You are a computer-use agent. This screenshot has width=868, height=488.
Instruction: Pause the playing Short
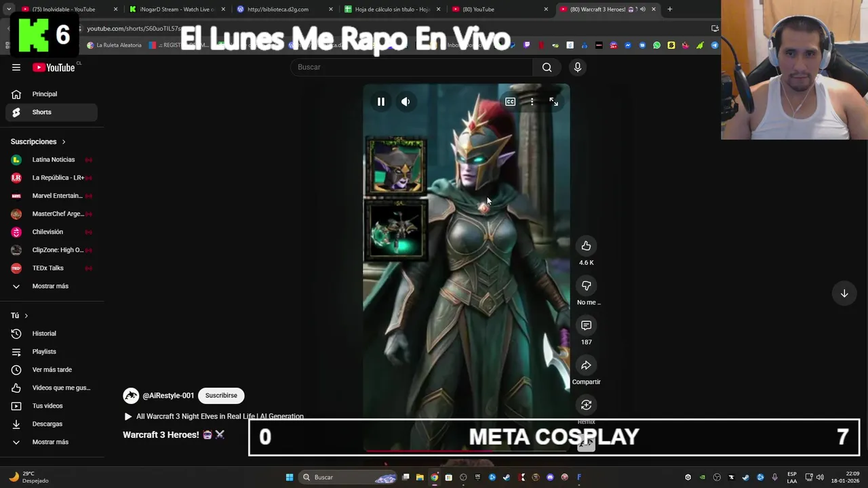click(381, 102)
